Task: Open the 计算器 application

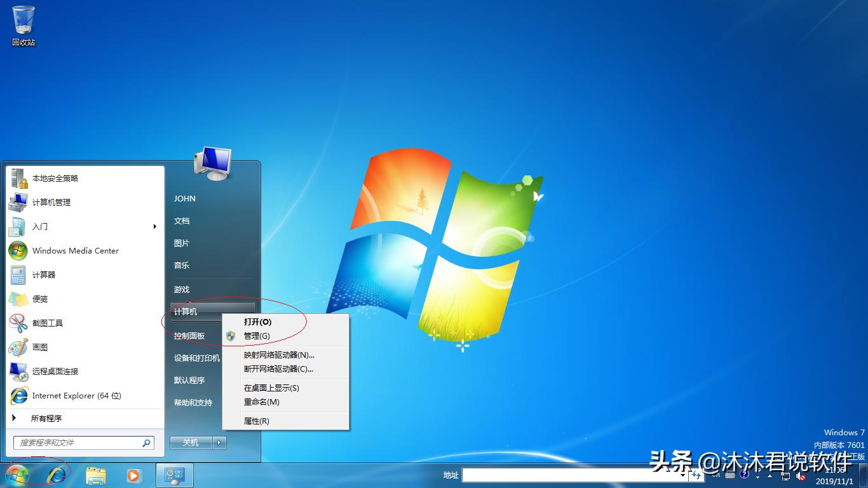Action: (x=44, y=274)
